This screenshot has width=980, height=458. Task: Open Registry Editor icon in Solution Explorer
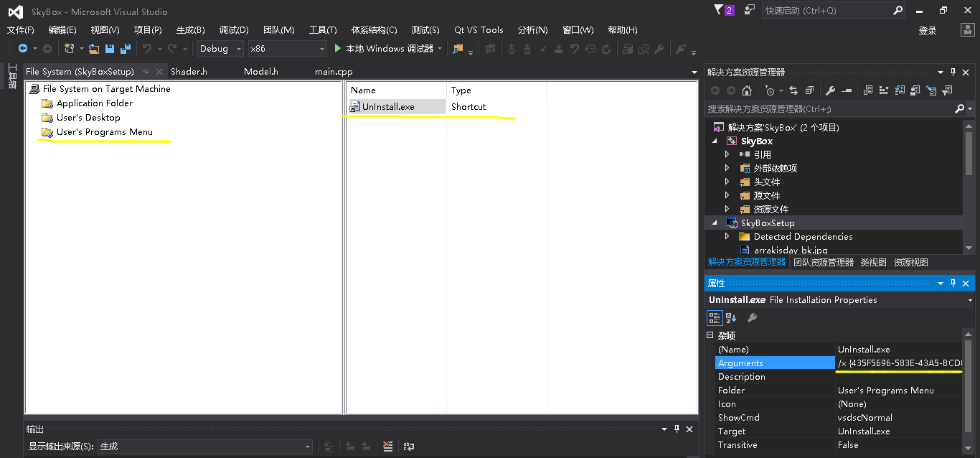point(884,90)
